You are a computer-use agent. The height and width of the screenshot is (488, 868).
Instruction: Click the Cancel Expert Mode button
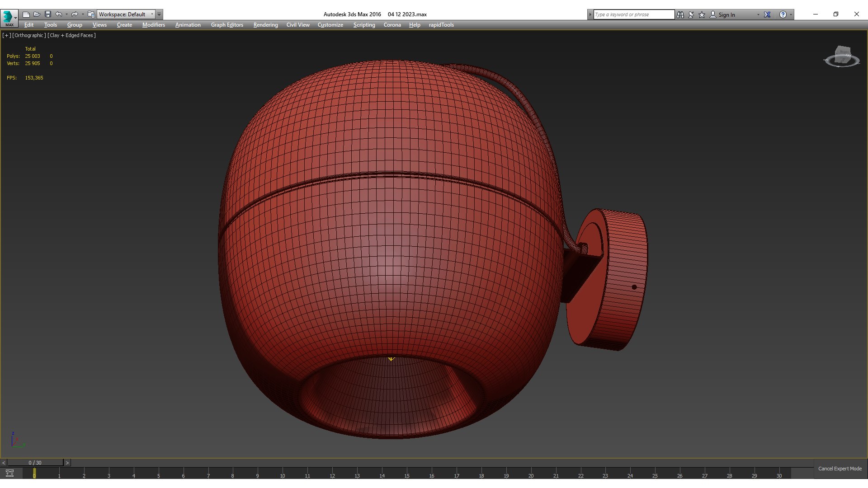coord(840,469)
